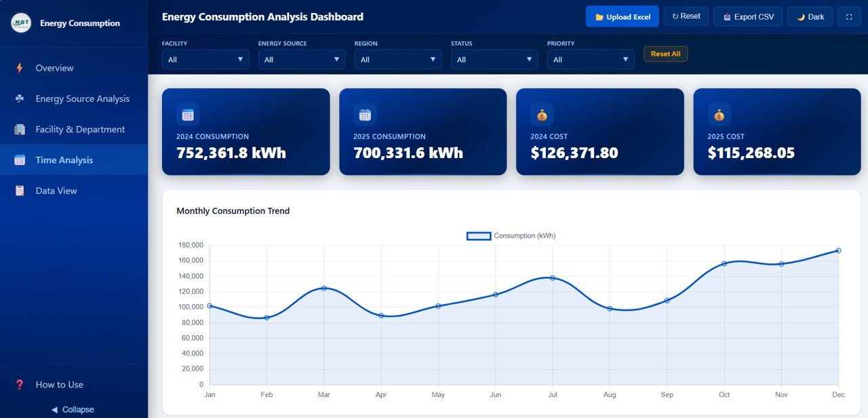Collapse the sidebar
Screen dimensions: 868x418
(73, 409)
